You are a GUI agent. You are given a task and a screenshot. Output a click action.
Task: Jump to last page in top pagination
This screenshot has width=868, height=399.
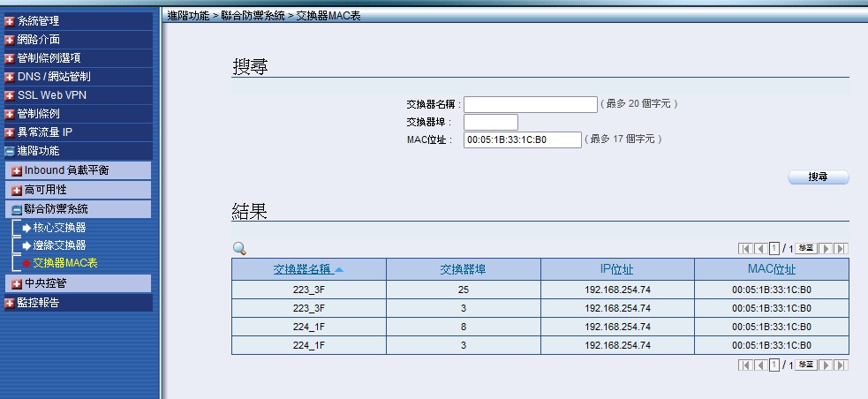[x=842, y=249]
